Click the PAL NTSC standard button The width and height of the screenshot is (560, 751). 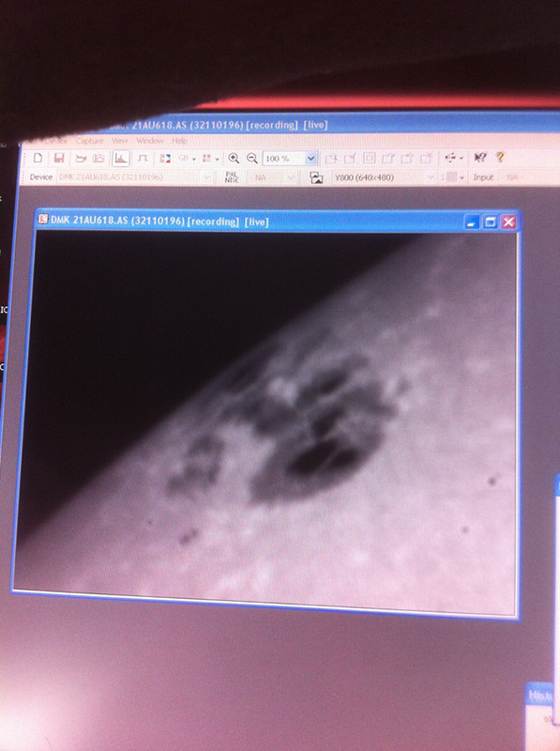[x=232, y=177]
